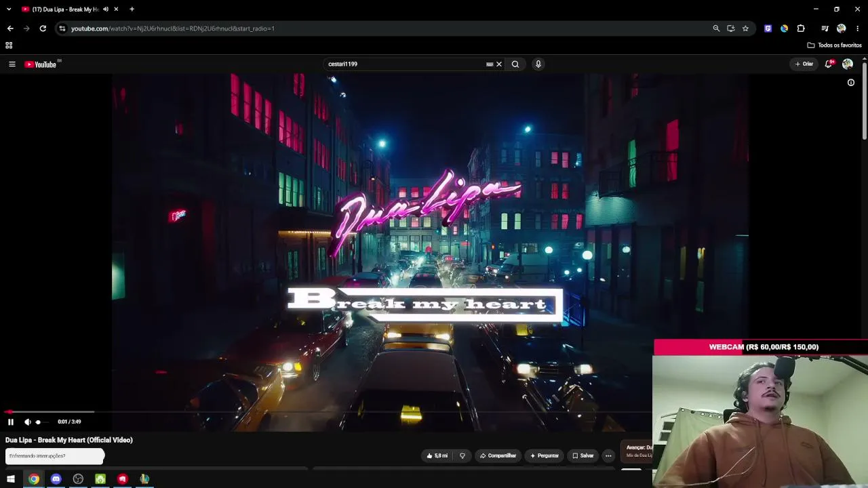The image size is (868, 488).
Task: Open OBS Studio from the taskbar
Action: [x=78, y=479]
